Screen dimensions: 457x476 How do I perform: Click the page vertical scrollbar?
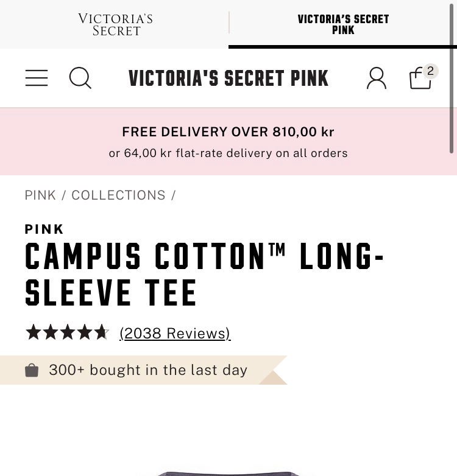[452, 77]
